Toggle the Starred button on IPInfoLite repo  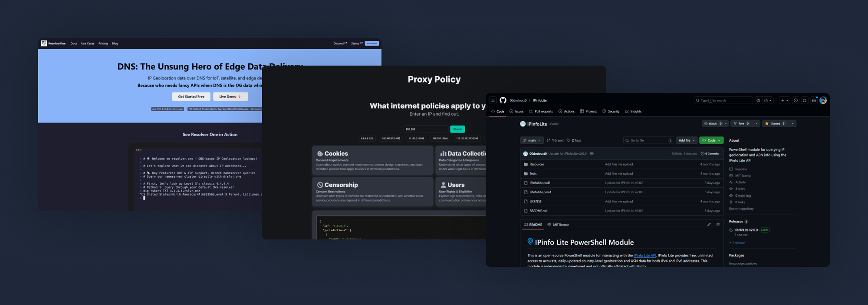[x=776, y=123]
